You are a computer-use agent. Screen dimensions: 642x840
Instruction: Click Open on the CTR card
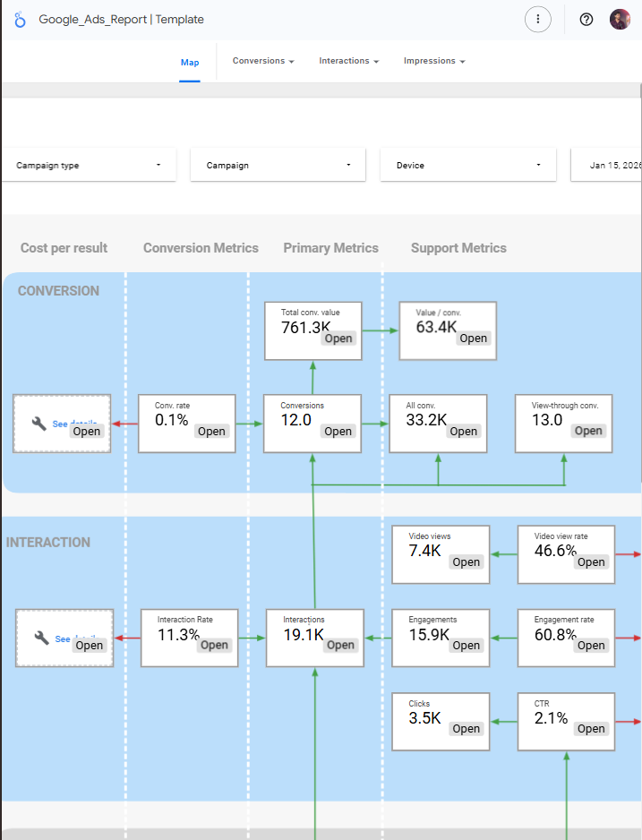pyautogui.click(x=591, y=728)
